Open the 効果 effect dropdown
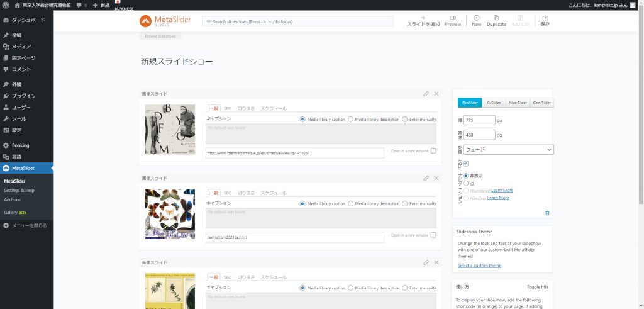644x309 pixels. [508, 150]
